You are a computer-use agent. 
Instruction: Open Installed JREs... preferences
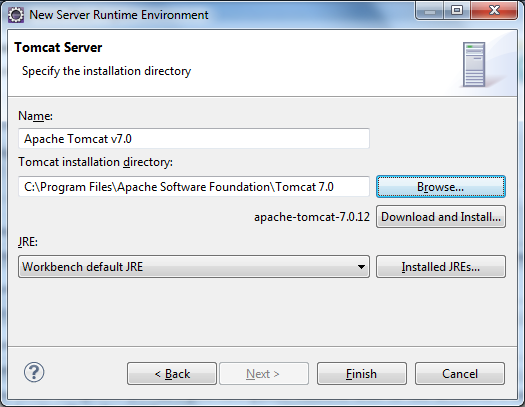click(441, 267)
